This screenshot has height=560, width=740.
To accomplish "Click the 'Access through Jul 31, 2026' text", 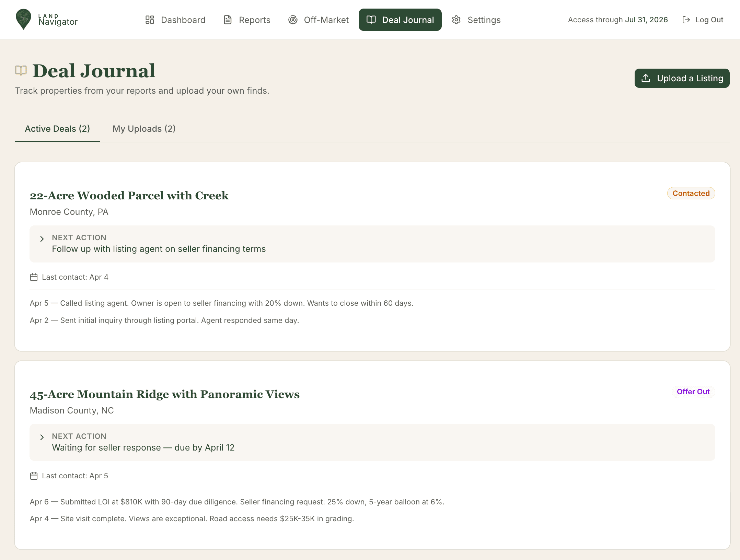I will click(x=618, y=20).
